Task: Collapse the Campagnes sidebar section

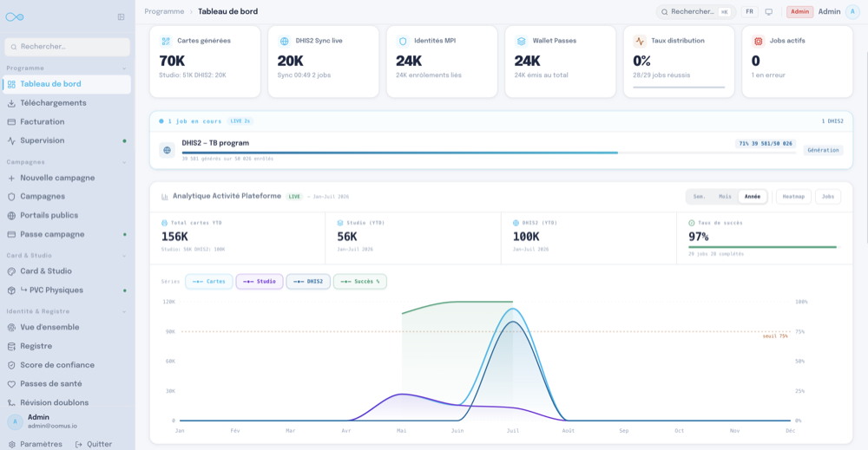Action: pos(124,162)
